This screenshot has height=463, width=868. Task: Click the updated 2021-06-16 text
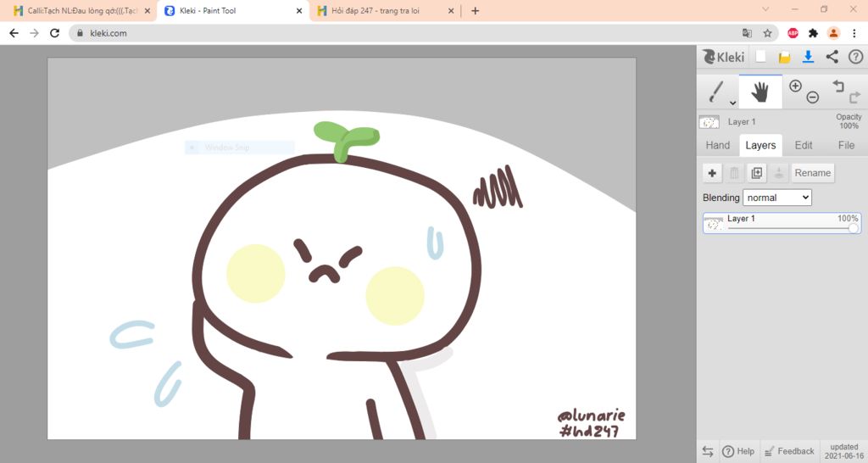pos(843,451)
